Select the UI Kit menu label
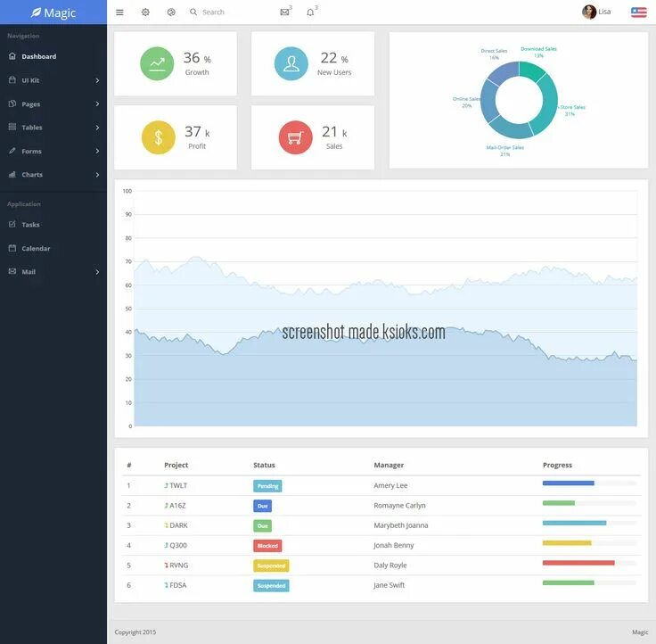The image size is (656, 644). (x=30, y=80)
